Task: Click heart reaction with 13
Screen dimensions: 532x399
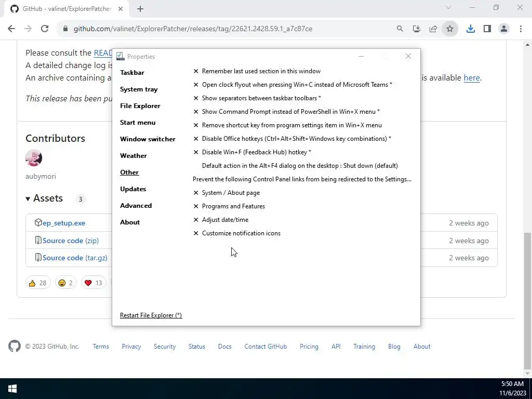Action: (94, 283)
